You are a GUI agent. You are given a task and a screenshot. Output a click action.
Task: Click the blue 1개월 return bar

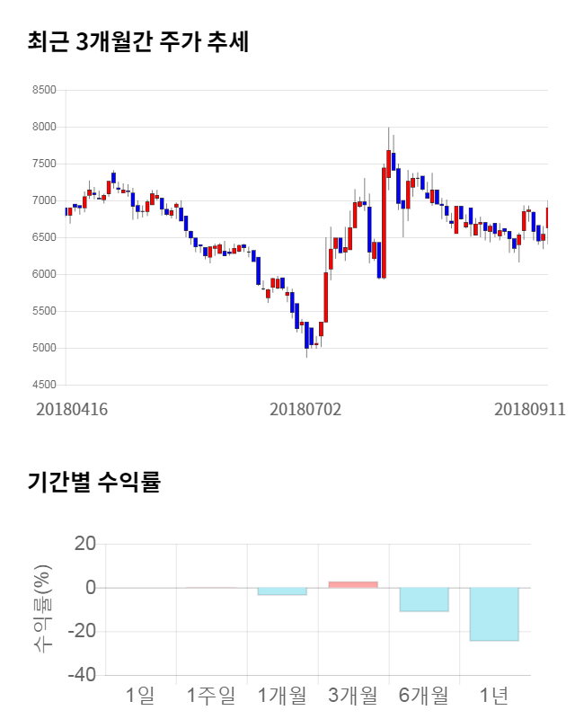(282, 591)
